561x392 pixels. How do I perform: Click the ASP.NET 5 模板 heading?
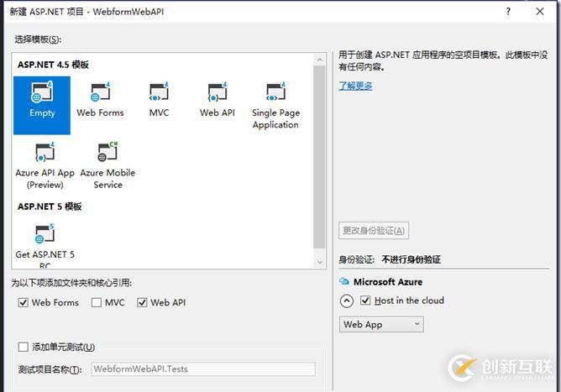[50, 206]
